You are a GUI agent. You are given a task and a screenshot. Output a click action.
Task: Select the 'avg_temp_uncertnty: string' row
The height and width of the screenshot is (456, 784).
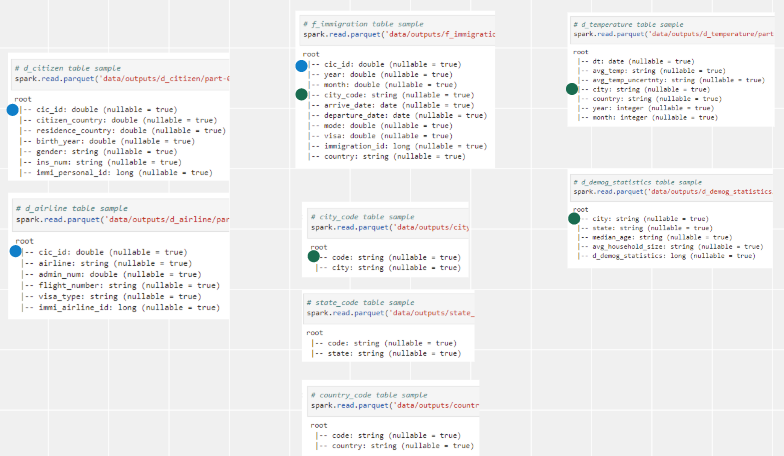(672, 80)
